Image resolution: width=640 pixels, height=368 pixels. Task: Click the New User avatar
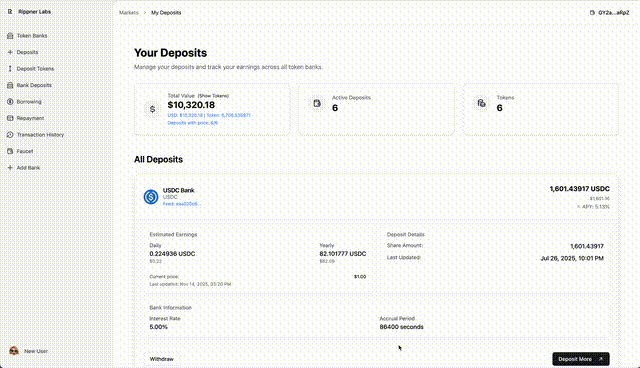coord(14,351)
